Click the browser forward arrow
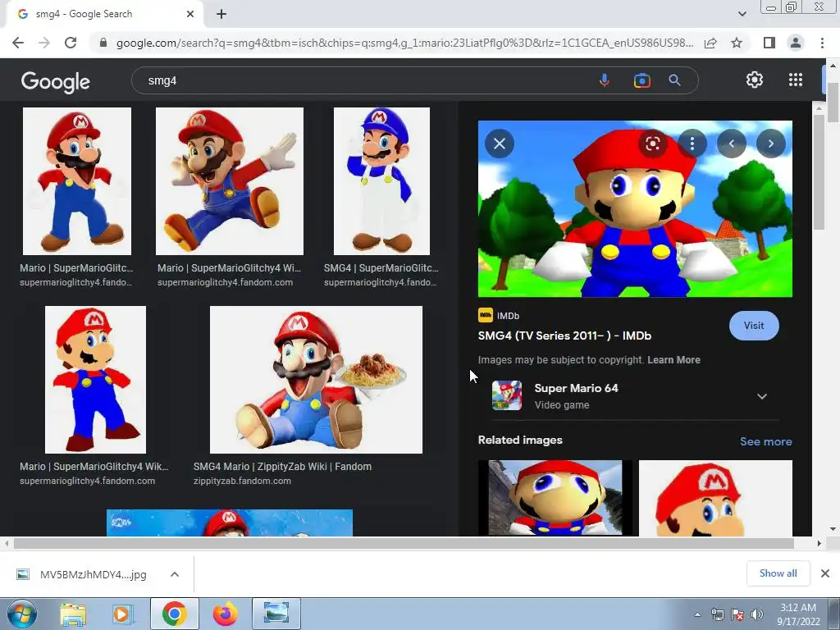This screenshot has width=840, height=630. [x=44, y=43]
